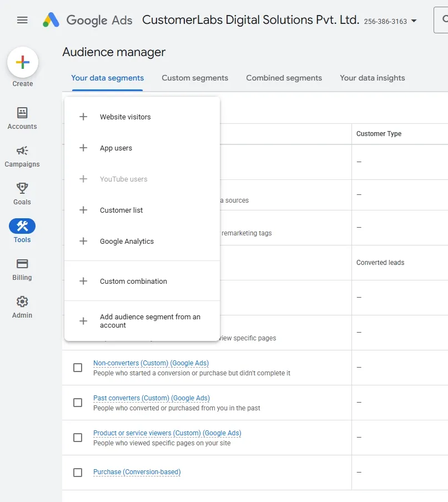Click CustomerLabs Digital Solutions account name
The height and width of the screenshot is (502, 448).
(250, 20)
